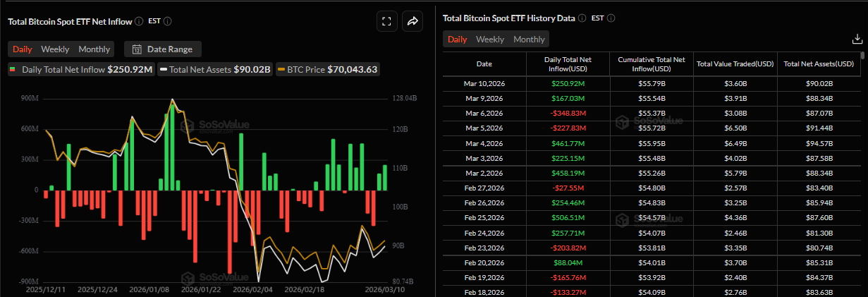Click info icon next to history EST label
This screenshot has width=868, height=297.
click(611, 18)
